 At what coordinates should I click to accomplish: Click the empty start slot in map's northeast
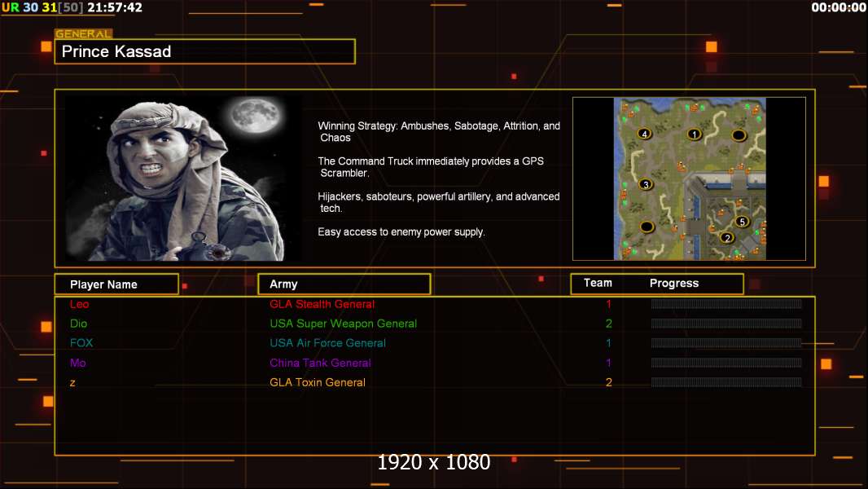(739, 134)
